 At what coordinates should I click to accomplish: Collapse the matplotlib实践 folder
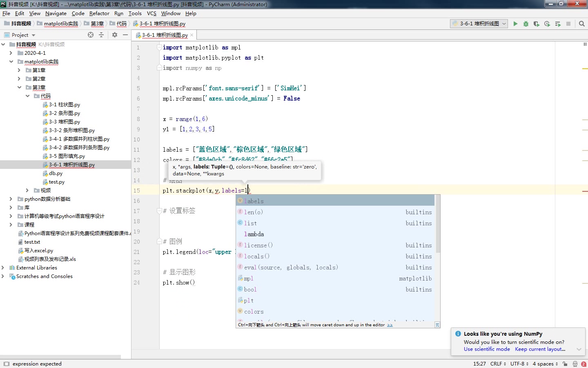(11, 61)
